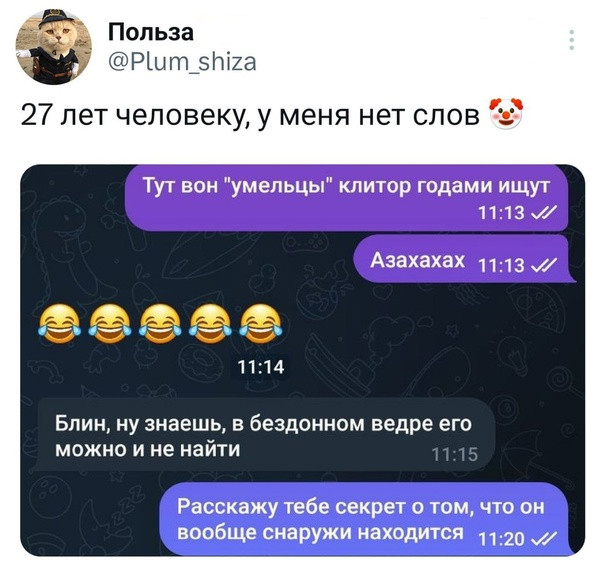Select the third laughing-crying emoji
The height and width of the screenshot is (566, 604).
[160, 323]
